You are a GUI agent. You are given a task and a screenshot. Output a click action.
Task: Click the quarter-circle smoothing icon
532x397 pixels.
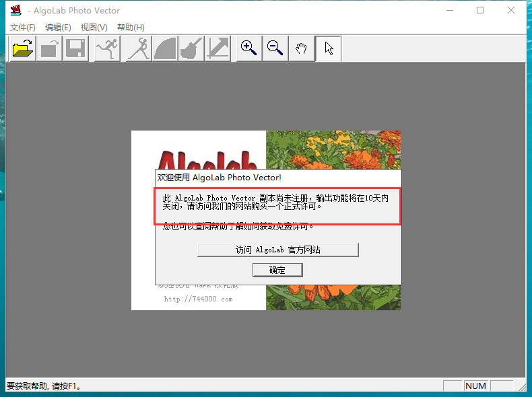click(x=165, y=48)
